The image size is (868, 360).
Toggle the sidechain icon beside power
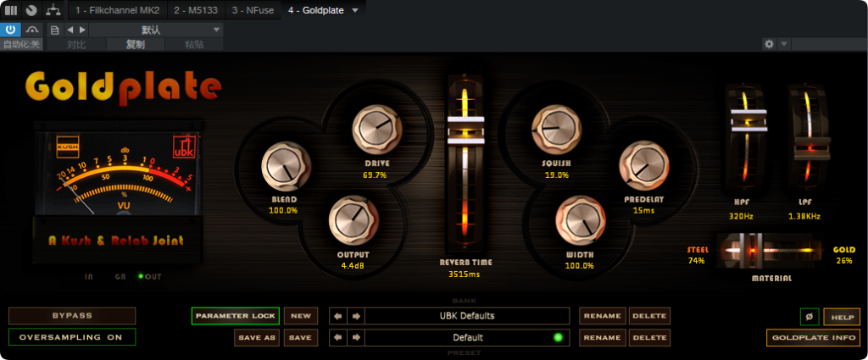pos(33,30)
